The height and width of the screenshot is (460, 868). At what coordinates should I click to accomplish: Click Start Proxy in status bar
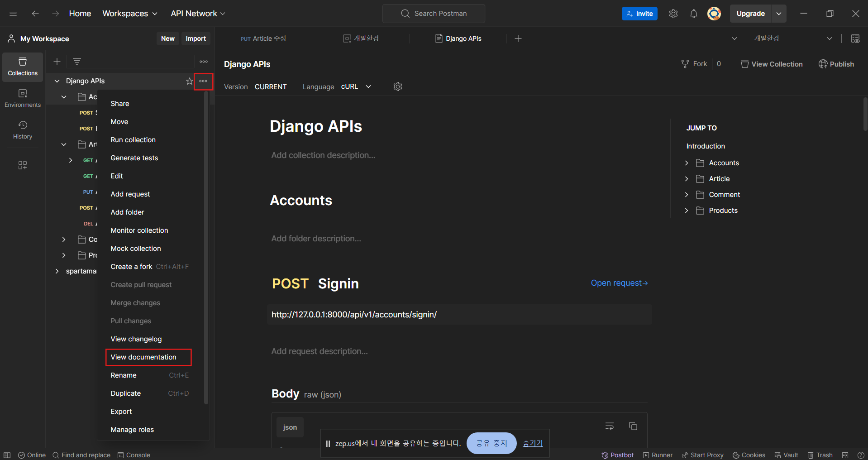tap(702, 455)
